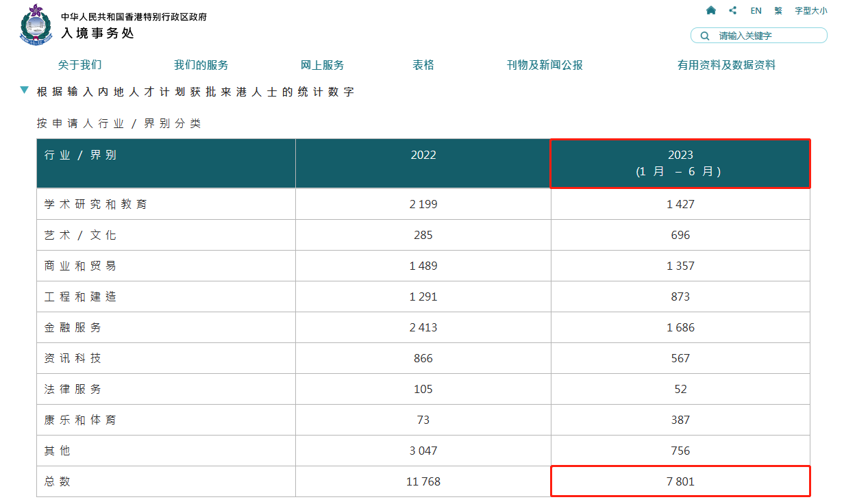Open the 刊物及新闻公报 menu
844x504 pixels.
(x=545, y=65)
